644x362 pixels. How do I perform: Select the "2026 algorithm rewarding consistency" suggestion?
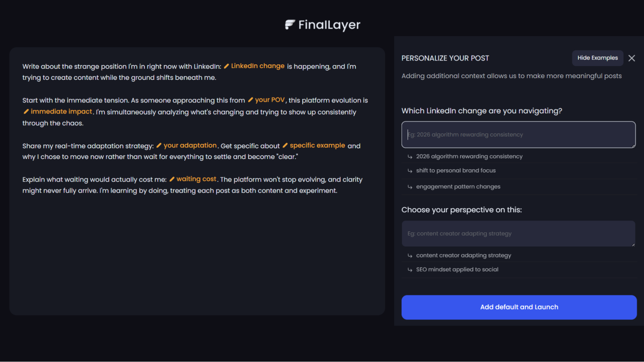pos(469,156)
